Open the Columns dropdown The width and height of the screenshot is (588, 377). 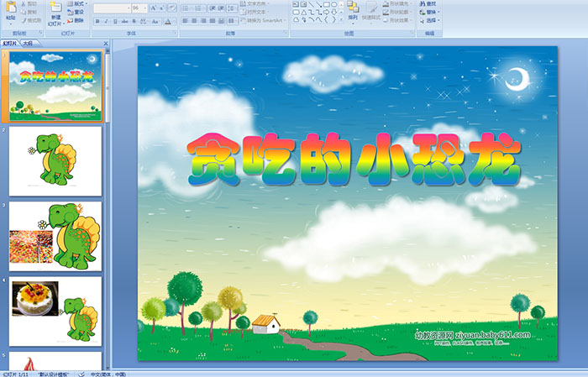pos(232,21)
